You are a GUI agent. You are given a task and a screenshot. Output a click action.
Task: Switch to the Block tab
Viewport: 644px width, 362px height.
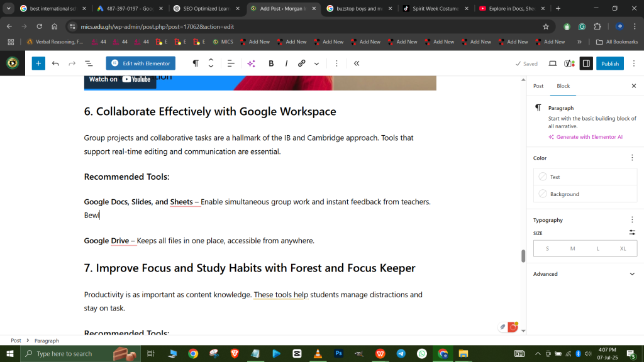pos(563,85)
